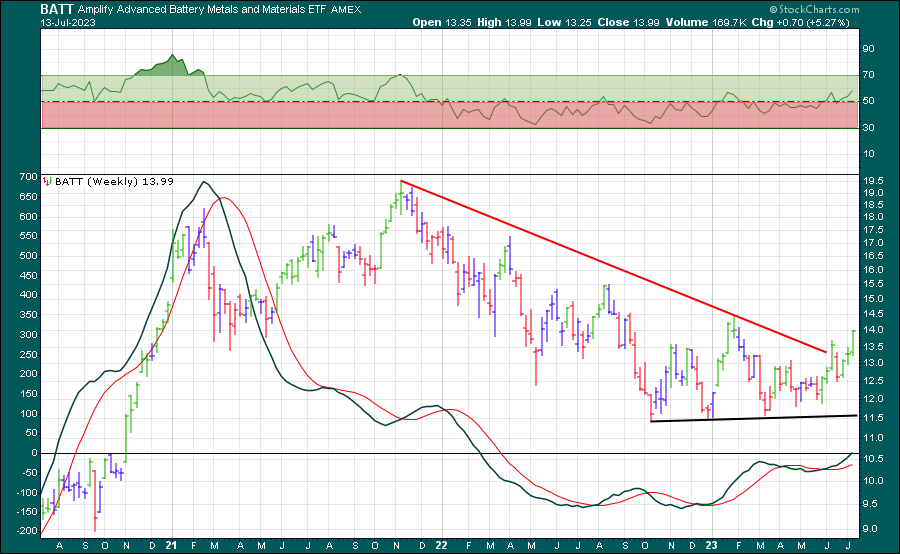Click the price bar icon beside BATT (Weekly)
The height and width of the screenshot is (554, 900).
(x=48, y=181)
